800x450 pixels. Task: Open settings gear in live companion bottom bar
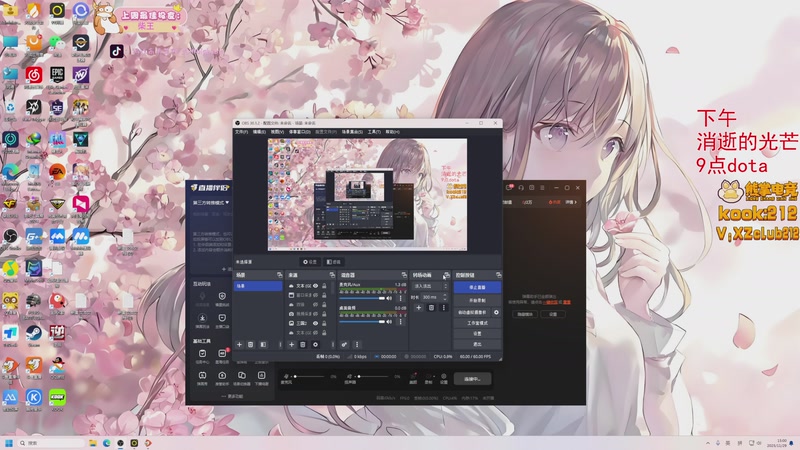(443, 378)
